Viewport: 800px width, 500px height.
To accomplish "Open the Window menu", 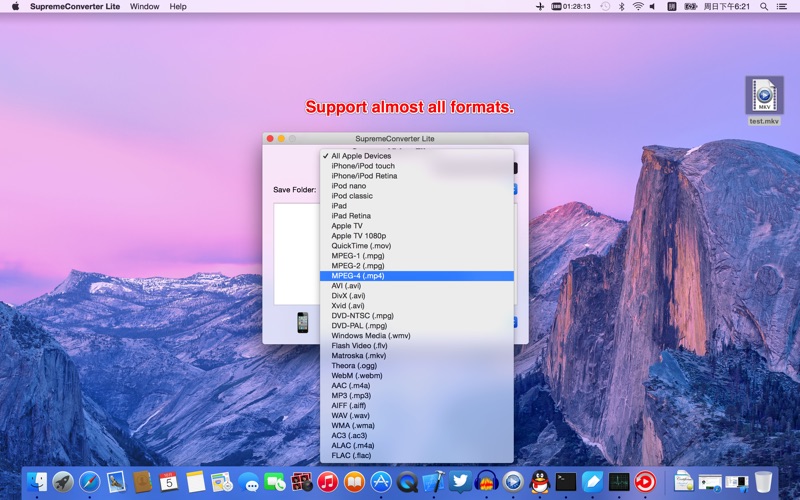I will (144, 7).
